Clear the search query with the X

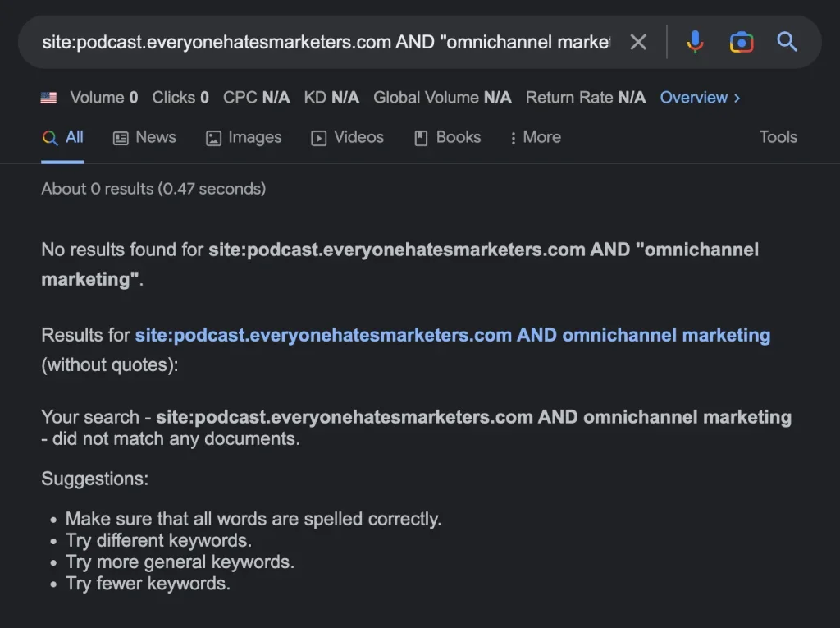click(638, 42)
